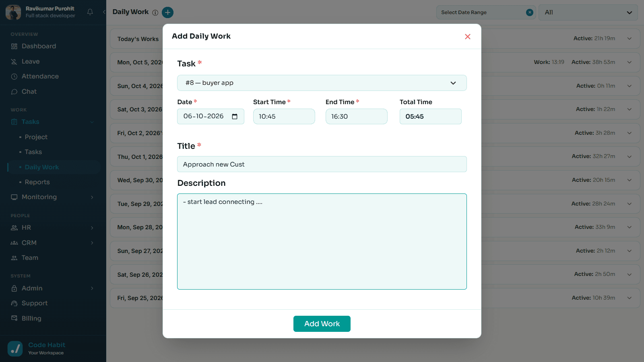Image resolution: width=644 pixels, height=362 pixels.
Task: Open the Task dropdown showing buyer app
Action: 322,83
